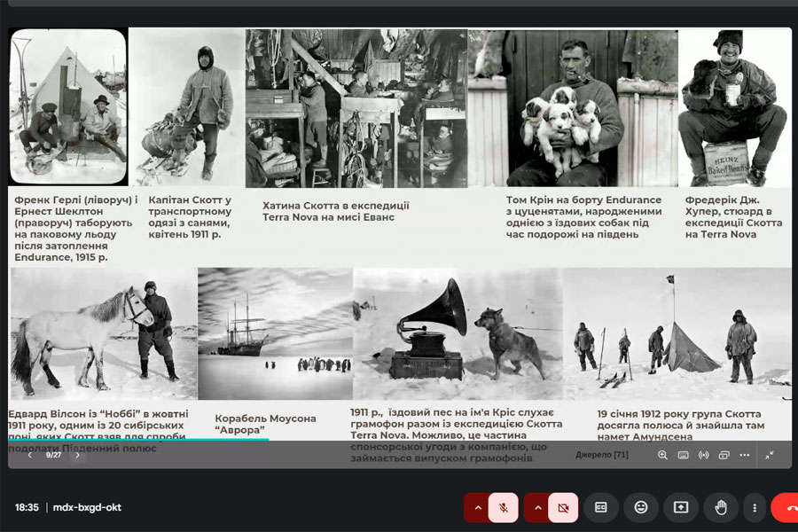Viewport: 798px width, 532px height.
Task: Open presentation overflow menu
Action: (744, 455)
